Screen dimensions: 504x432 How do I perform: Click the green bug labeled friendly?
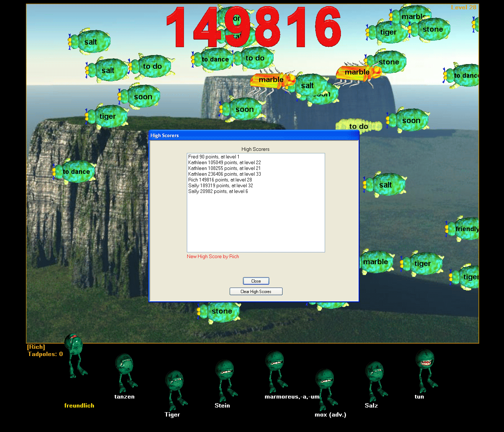tap(464, 229)
